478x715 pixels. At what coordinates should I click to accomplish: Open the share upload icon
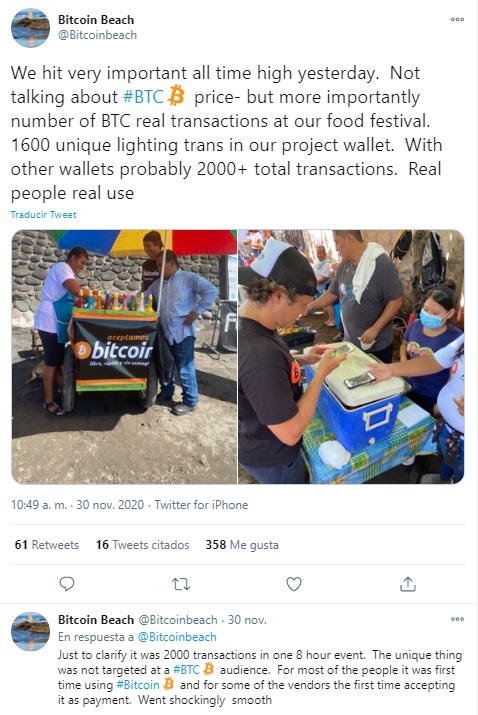point(408,584)
